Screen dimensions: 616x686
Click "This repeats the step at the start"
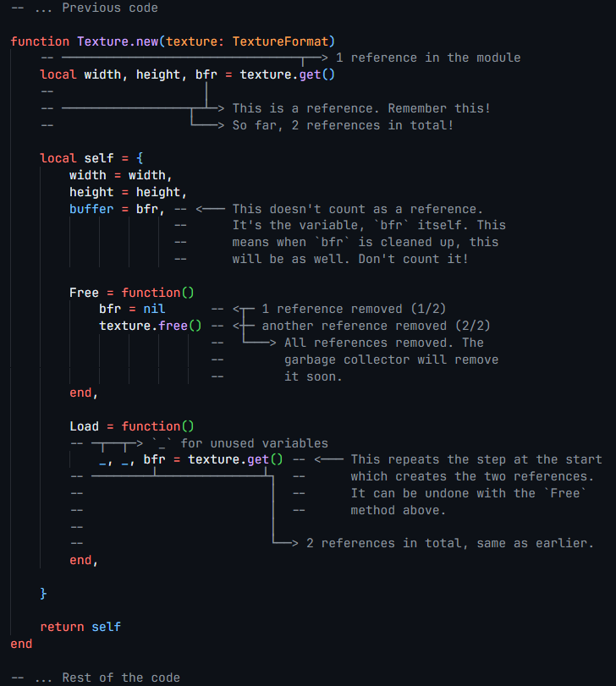pyautogui.click(x=476, y=459)
